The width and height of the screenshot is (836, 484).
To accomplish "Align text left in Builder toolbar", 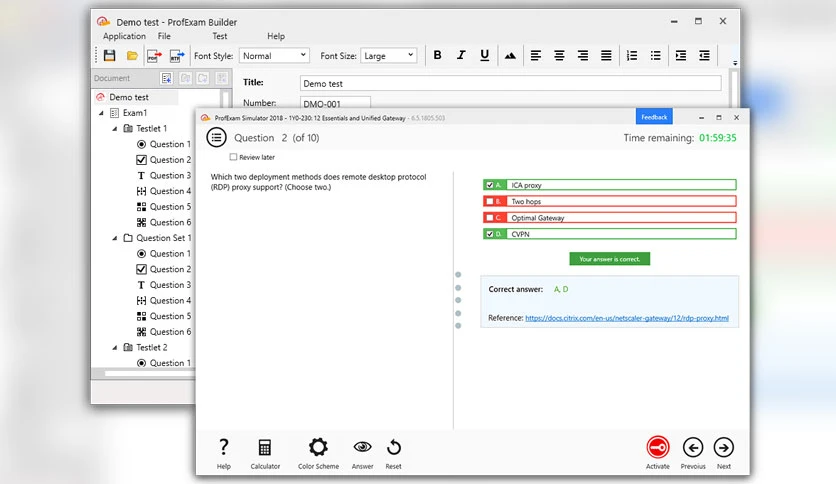I will pyautogui.click(x=536, y=55).
